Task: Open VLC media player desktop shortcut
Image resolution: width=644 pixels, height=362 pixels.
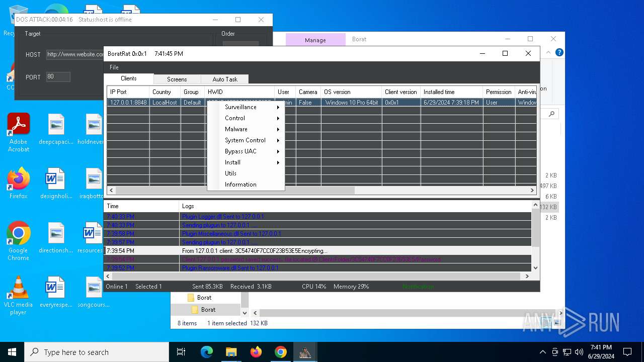Action: (19, 296)
